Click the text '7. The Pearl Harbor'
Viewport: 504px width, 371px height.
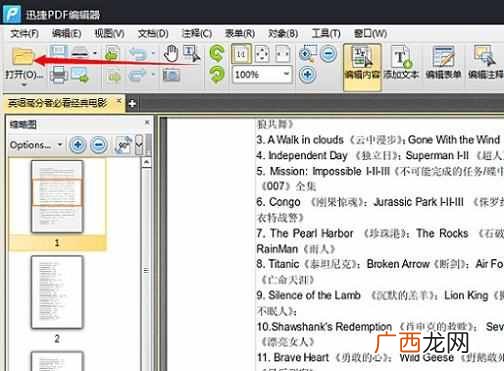click(305, 233)
